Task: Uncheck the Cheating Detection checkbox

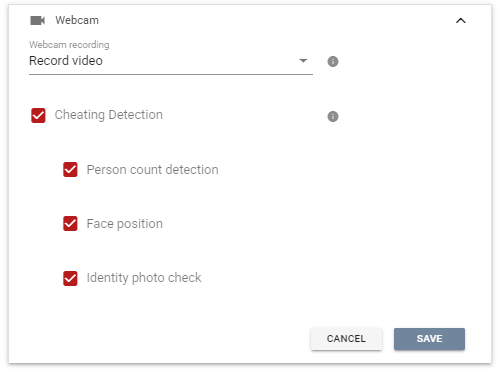Action: click(x=38, y=115)
